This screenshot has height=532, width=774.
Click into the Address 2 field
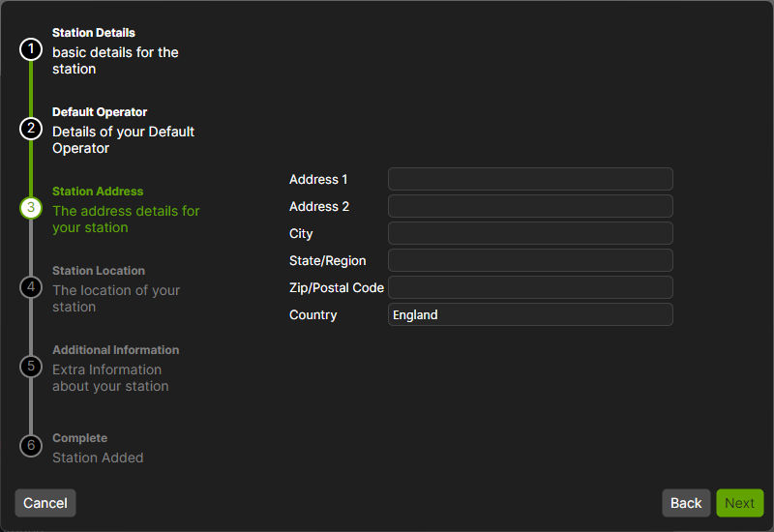(530, 206)
